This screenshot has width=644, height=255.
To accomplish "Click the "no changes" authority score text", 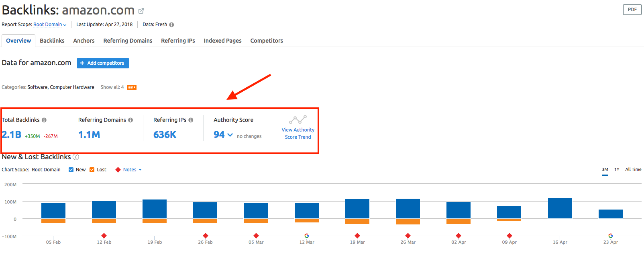I will tap(249, 136).
